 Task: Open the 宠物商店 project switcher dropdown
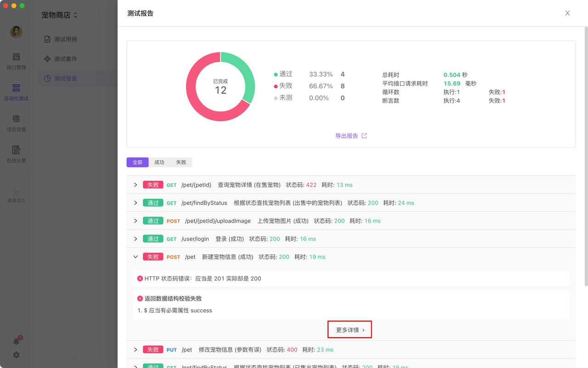tap(59, 15)
